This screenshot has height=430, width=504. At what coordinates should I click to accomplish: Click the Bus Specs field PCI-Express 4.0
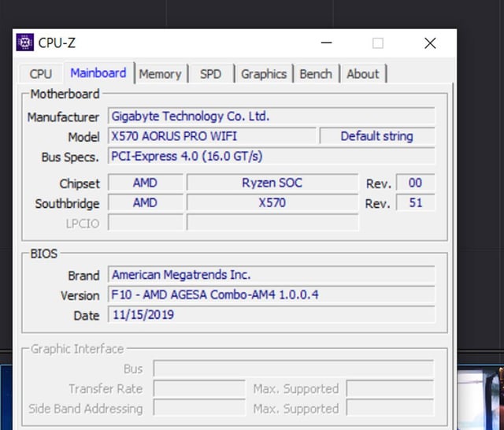coord(272,156)
